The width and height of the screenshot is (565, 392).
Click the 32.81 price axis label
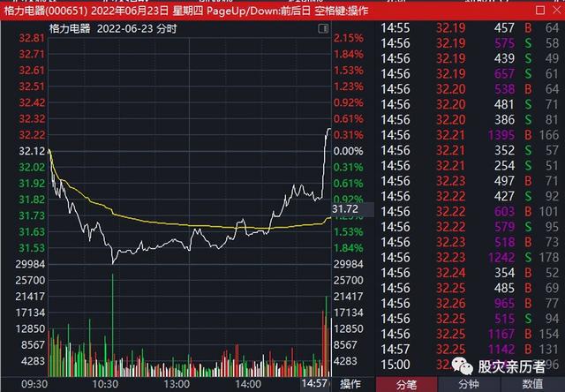(32, 38)
